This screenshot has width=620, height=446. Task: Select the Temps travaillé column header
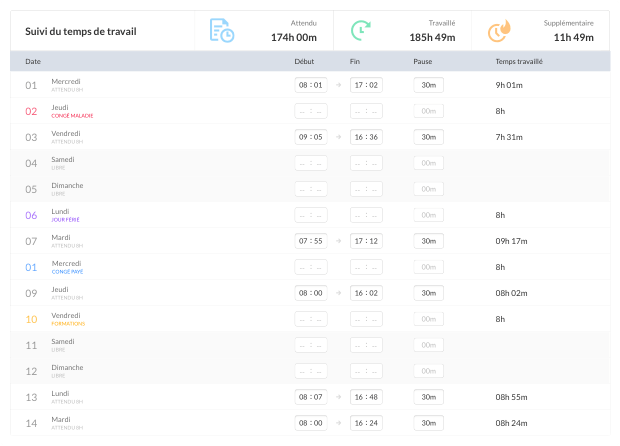[x=519, y=61]
